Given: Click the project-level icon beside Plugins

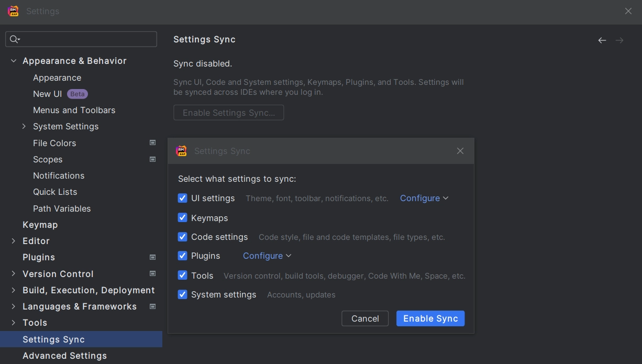Looking at the screenshot, I should [153, 257].
